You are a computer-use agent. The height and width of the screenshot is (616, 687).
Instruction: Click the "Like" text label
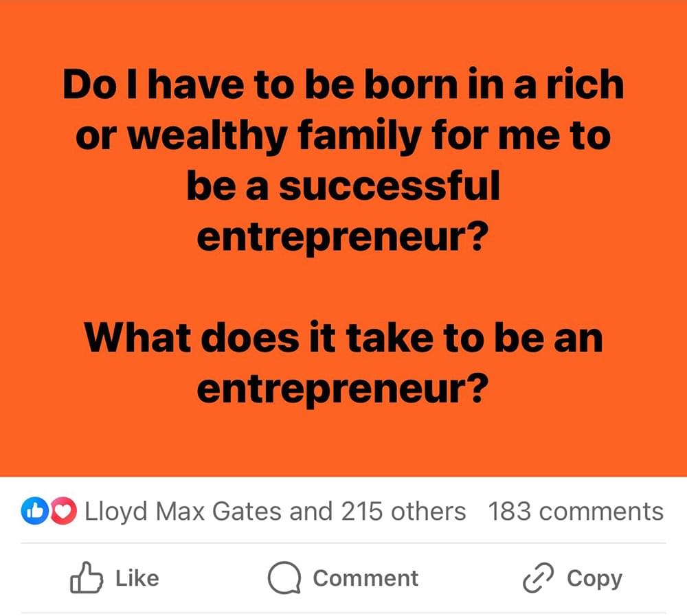pyautogui.click(x=137, y=578)
